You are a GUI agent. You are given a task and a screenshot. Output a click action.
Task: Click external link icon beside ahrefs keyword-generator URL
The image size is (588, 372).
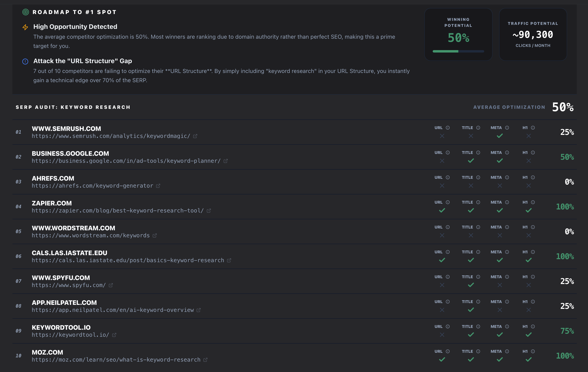[158, 186]
